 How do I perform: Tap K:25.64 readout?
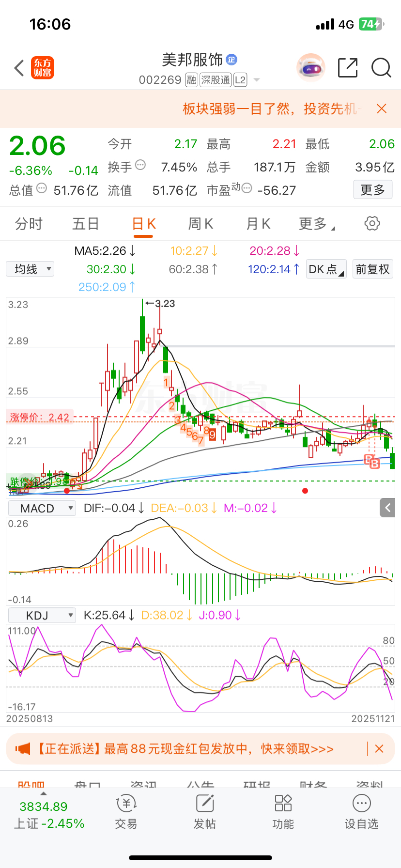point(109,615)
